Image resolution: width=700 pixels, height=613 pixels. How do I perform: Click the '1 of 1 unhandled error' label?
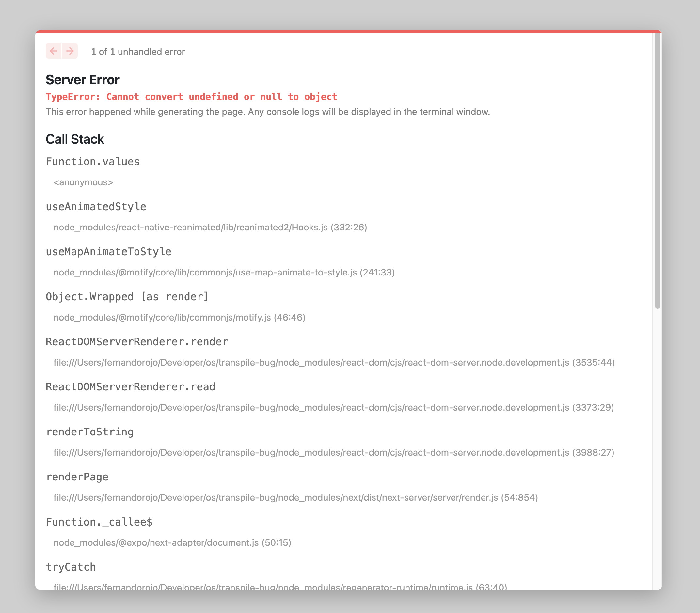137,51
